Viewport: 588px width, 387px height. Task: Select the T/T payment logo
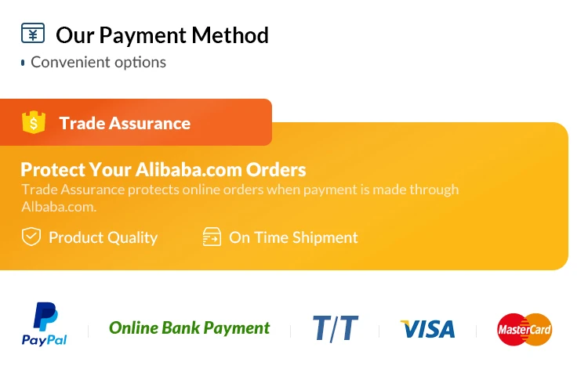point(335,328)
